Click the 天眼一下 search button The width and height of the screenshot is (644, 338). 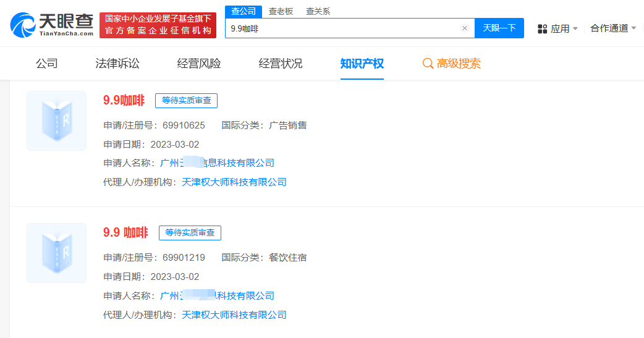click(x=499, y=28)
